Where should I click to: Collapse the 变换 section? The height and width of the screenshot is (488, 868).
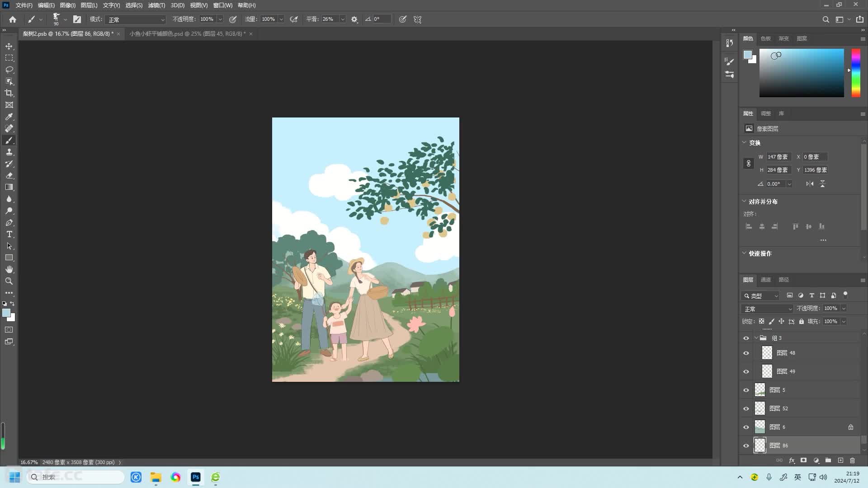point(744,142)
